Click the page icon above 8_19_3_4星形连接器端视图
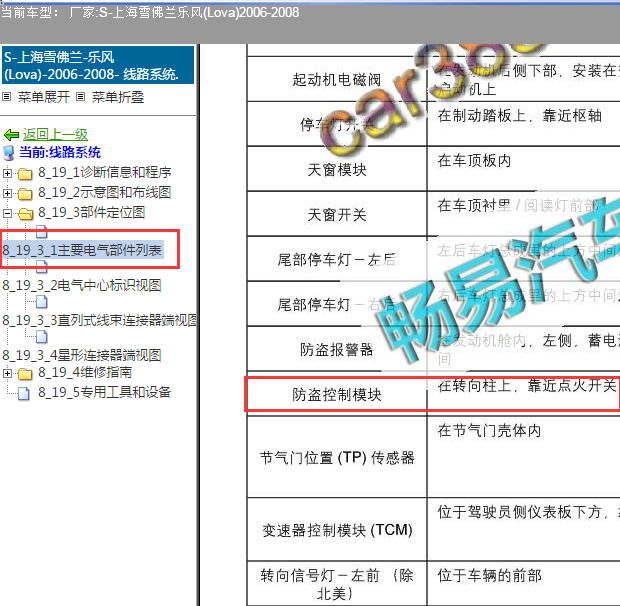Screen dimensions: 620x606 [x=42, y=337]
